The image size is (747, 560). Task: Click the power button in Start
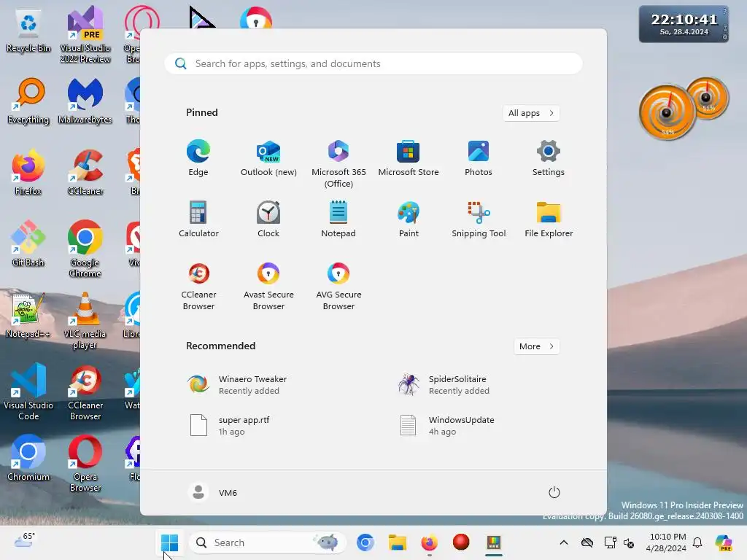(x=554, y=492)
